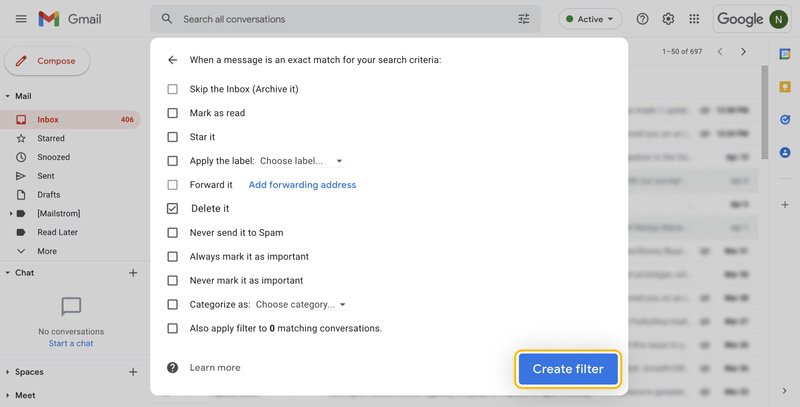Uncheck the Delete it checkbox

click(x=172, y=208)
